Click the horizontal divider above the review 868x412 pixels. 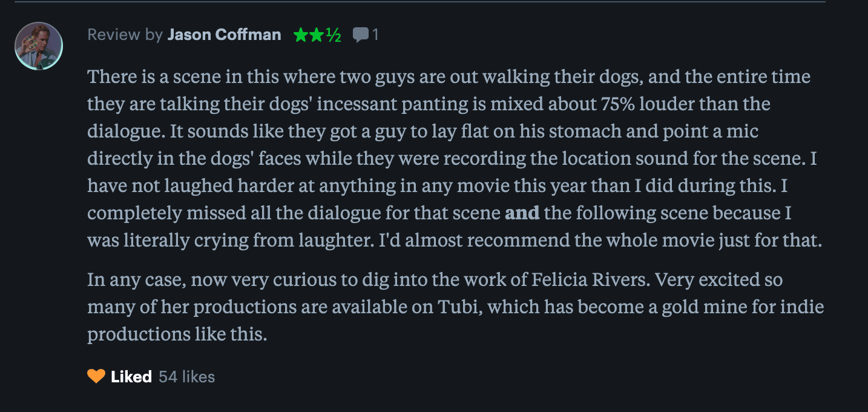point(419,2)
